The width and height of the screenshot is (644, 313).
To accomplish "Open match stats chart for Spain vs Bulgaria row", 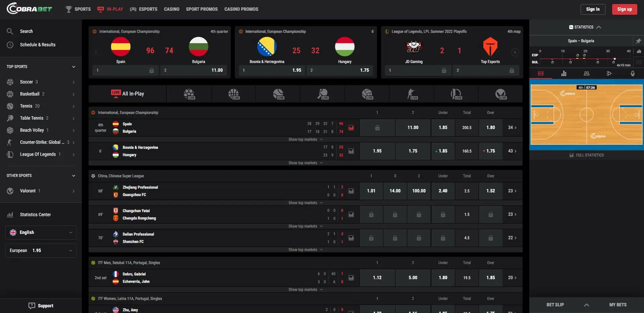I will pos(351,128).
